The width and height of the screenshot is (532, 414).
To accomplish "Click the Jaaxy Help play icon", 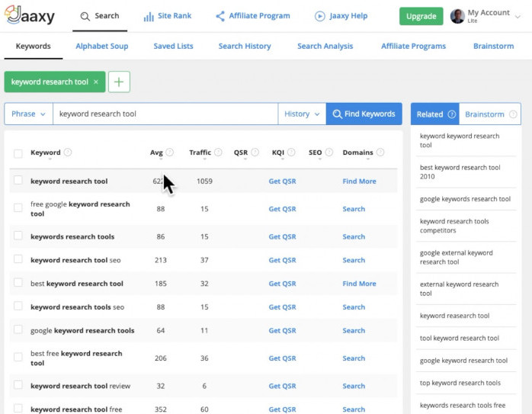I will click(319, 16).
